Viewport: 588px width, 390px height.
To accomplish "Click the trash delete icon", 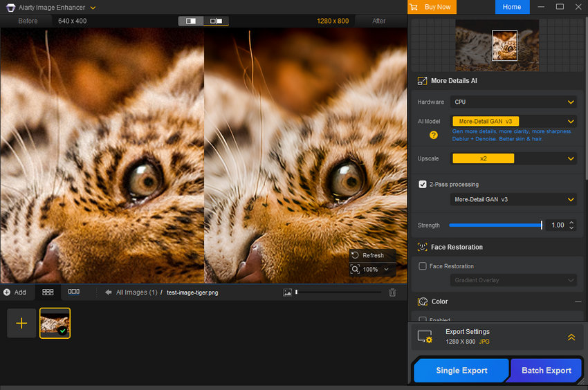I will click(392, 292).
